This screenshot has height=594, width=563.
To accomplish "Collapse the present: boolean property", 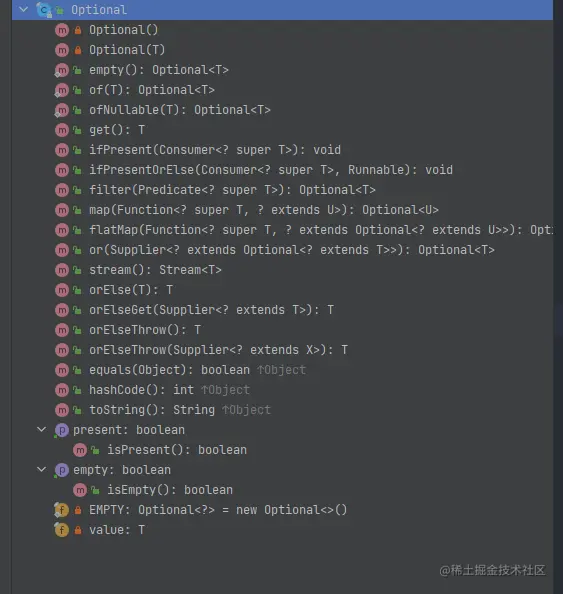I will tap(41, 429).
